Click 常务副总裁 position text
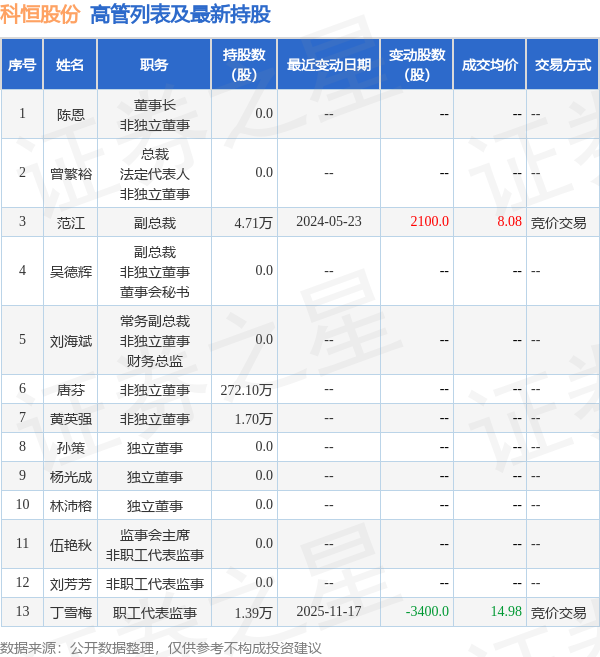 click(155, 321)
